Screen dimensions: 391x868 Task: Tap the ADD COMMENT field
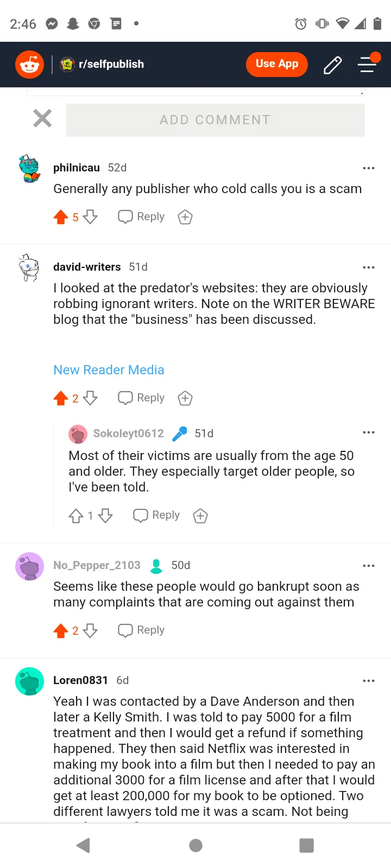point(216,120)
